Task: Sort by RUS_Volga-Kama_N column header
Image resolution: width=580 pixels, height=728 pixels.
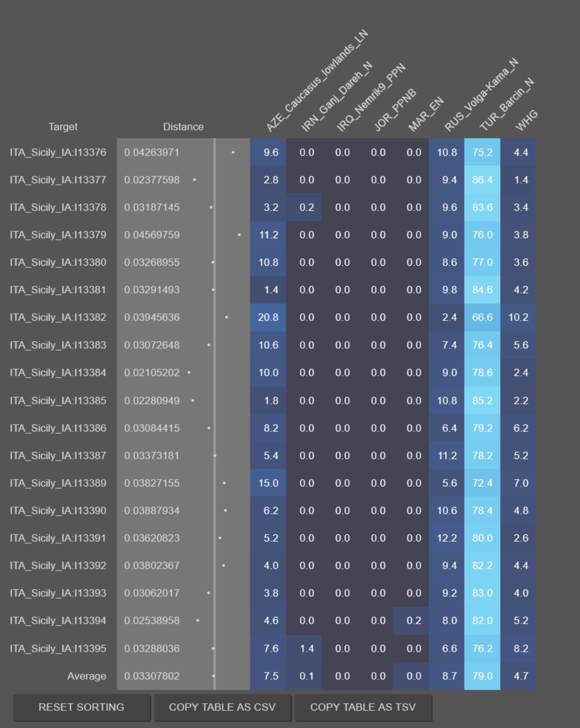Action: 480,96
